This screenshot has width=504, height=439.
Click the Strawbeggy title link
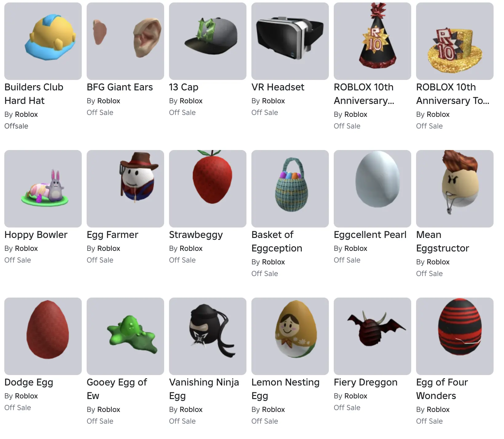(196, 235)
